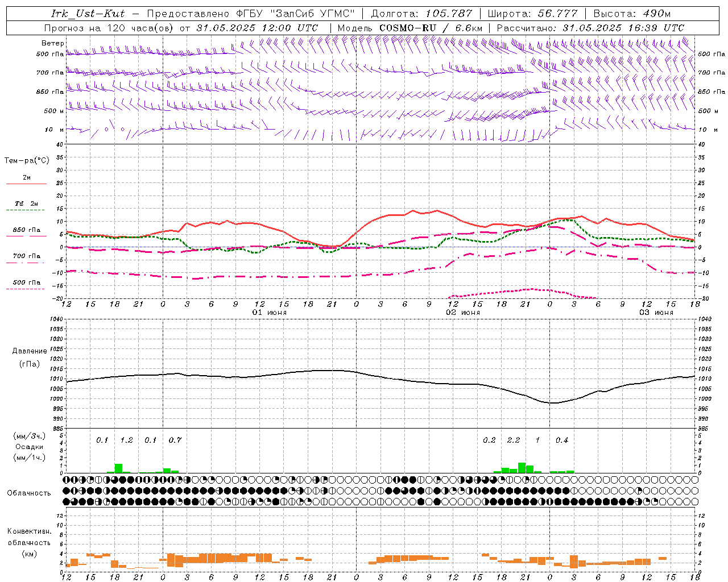Image resolution: width=728 pixels, height=582 pixels.
Task: Click "Прогноз на 120 часа(ов)" header text
Action: pyautogui.click(x=109, y=27)
